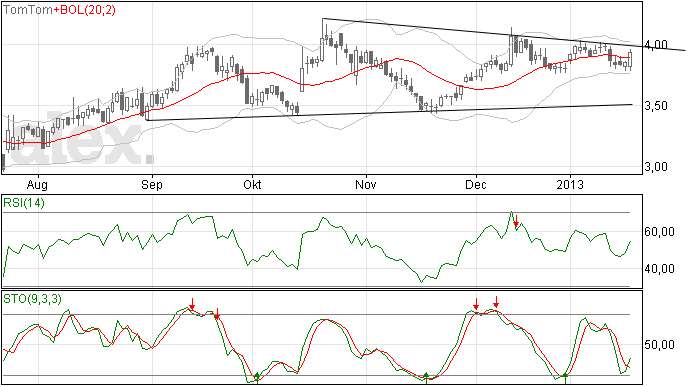Click the green buy arrow in mid-November

pyautogui.click(x=426, y=378)
